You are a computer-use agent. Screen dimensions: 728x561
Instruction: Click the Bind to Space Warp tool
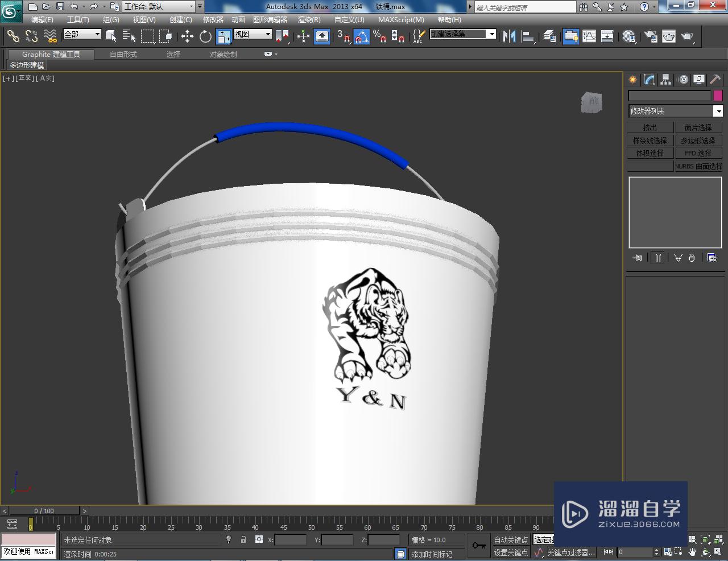[x=50, y=36]
